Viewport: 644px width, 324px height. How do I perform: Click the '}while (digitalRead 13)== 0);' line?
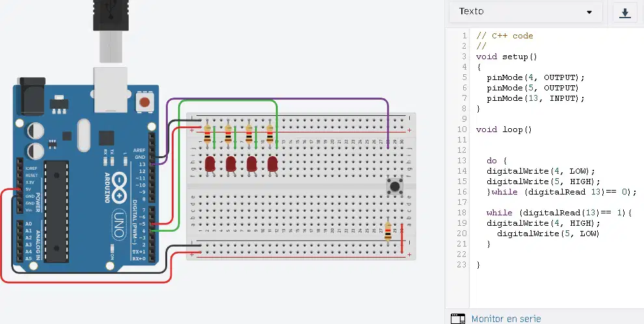(x=561, y=192)
